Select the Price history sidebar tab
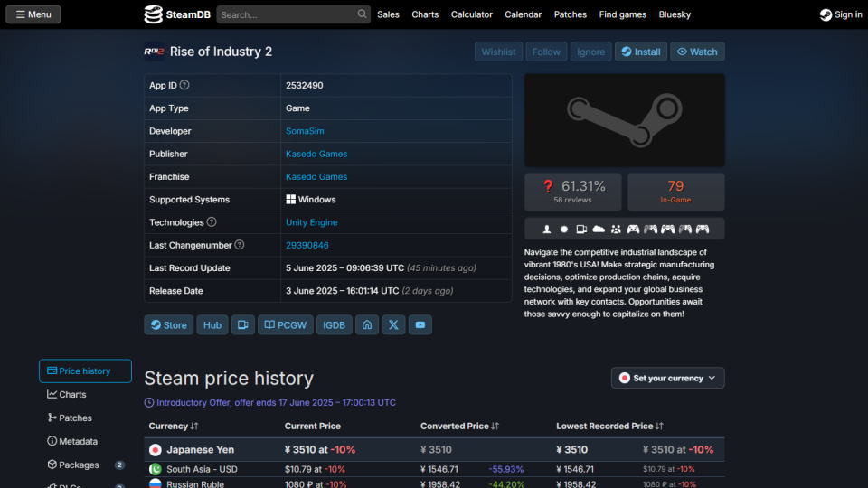868x488 pixels. (85, 371)
